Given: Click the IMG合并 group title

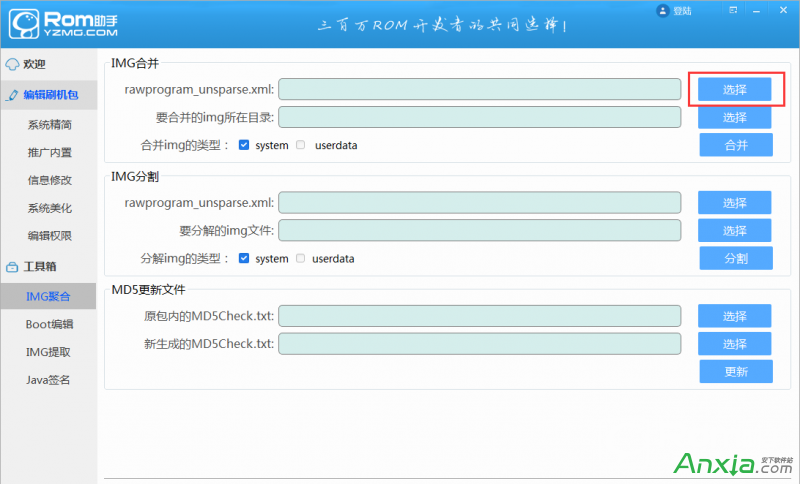Looking at the screenshot, I should click(x=135, y=63).
